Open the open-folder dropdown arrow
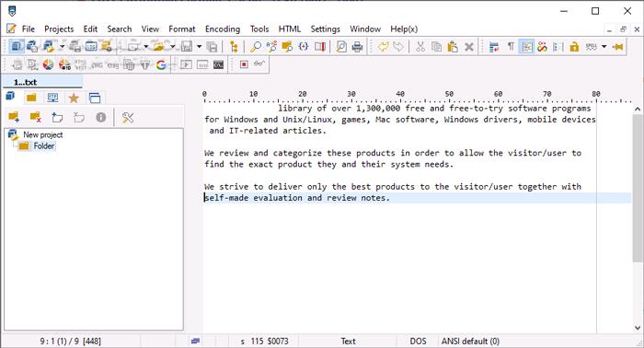644x348 pixels. [x=173, y=46]
